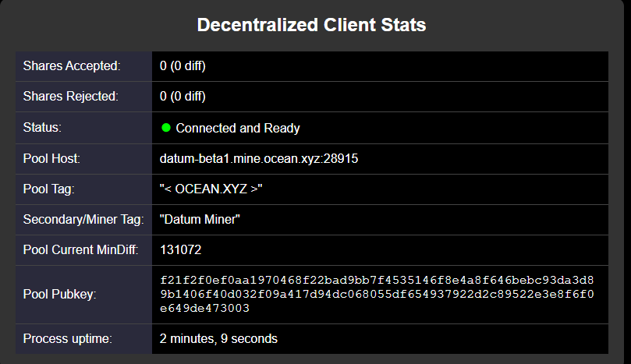Select the "< OCEAN.XYZ >" tag value

pos(211,189)
